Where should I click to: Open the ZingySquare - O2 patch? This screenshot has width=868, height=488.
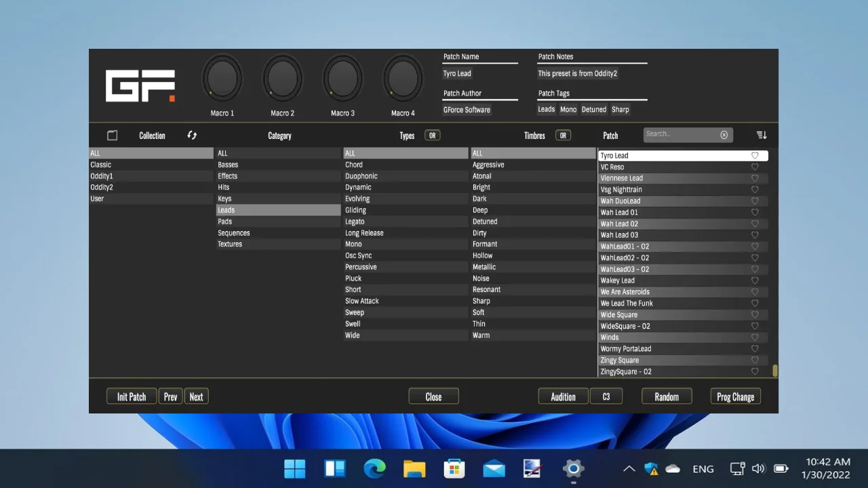pyautogui.click(x=684, y=372)
